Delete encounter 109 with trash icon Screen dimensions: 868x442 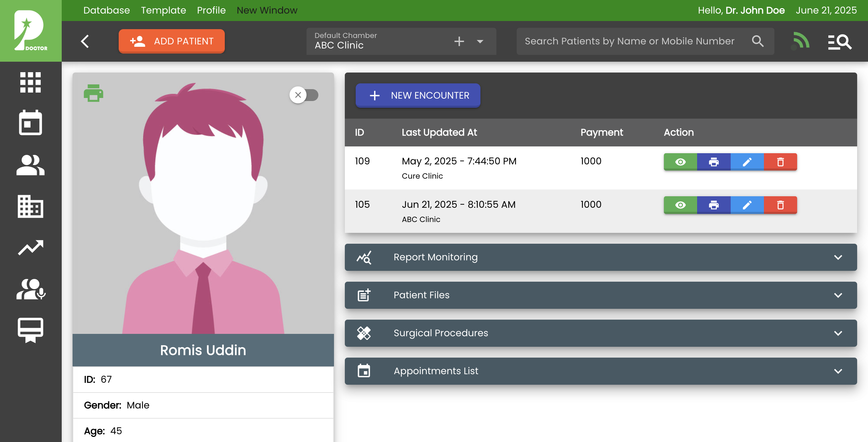pos(781,162)
